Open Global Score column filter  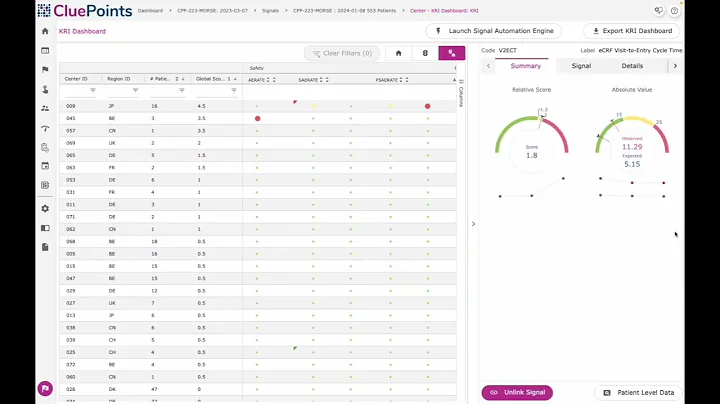point(234,90)
